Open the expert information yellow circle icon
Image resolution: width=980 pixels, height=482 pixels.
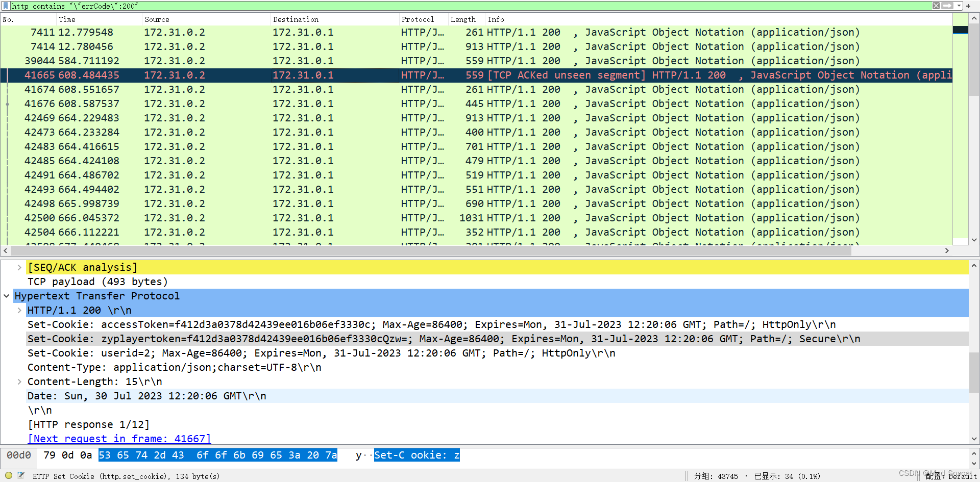[8, 475]
